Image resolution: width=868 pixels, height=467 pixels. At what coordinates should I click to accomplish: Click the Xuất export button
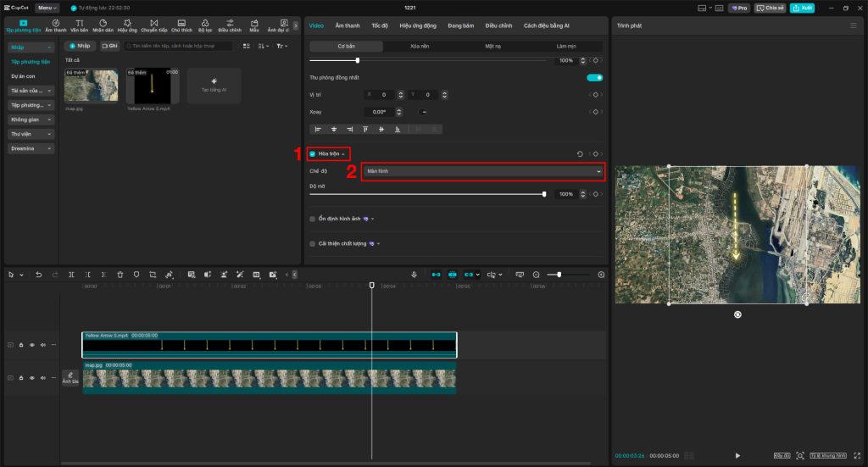[801, 8]
